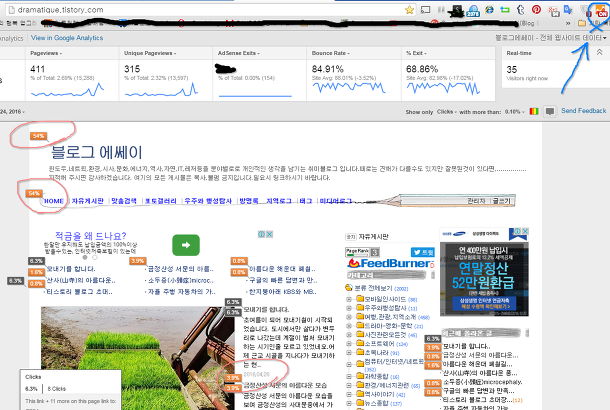Open the 포토갤러리 menu item
Screen dimensions: 610x410
click(x=161, y=201)
